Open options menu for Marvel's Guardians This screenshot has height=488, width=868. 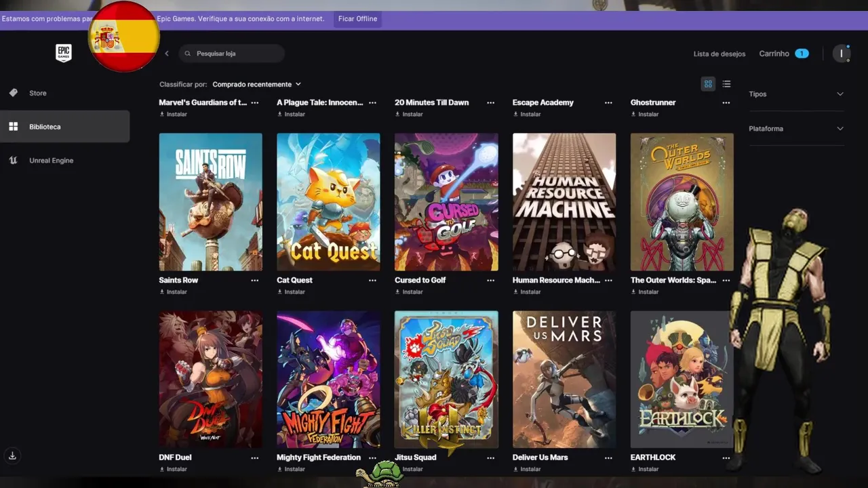[x=255, y=103]
